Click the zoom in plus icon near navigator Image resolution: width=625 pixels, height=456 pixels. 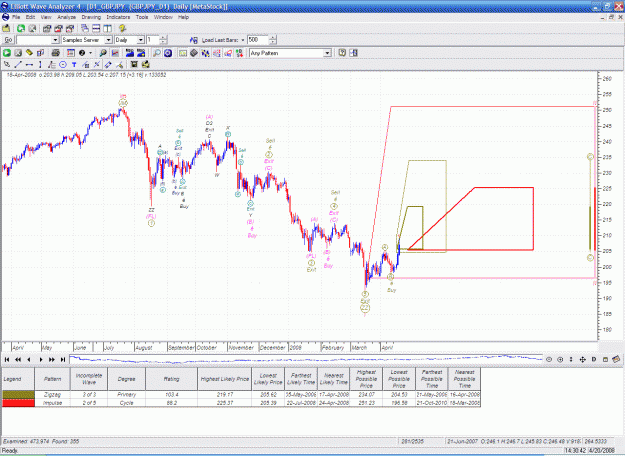tap(560, 360)
